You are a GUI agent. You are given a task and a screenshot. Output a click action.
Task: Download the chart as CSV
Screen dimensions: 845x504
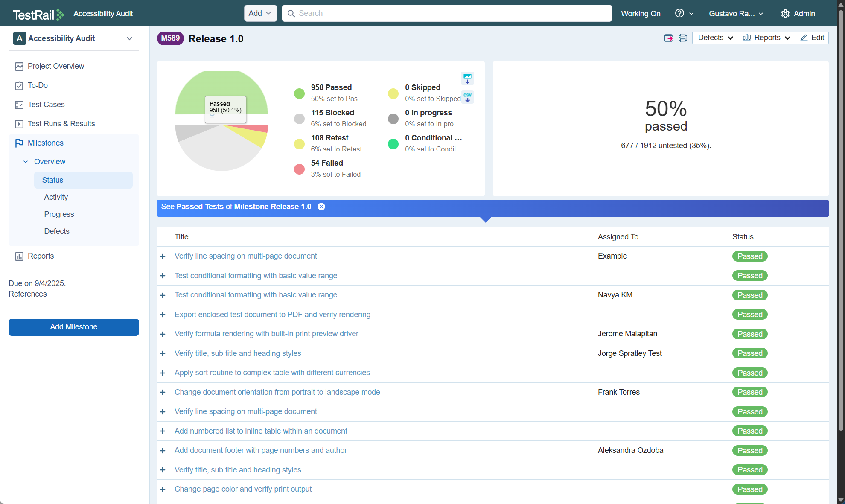point(467,97)
